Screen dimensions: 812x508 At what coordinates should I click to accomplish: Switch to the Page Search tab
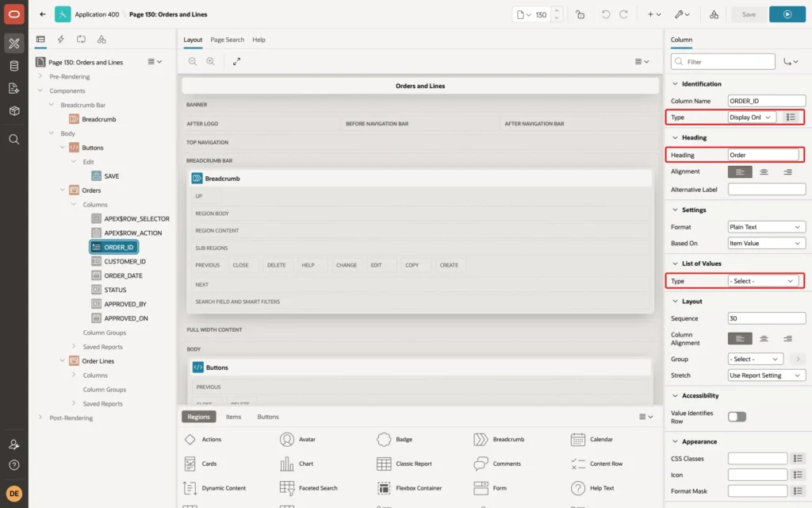point(227,40)
